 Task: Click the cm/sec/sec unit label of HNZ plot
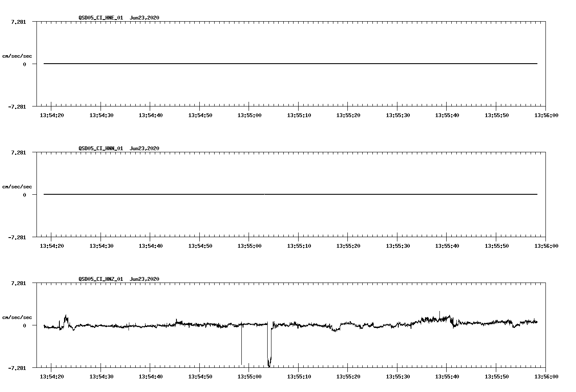[17, 317]
